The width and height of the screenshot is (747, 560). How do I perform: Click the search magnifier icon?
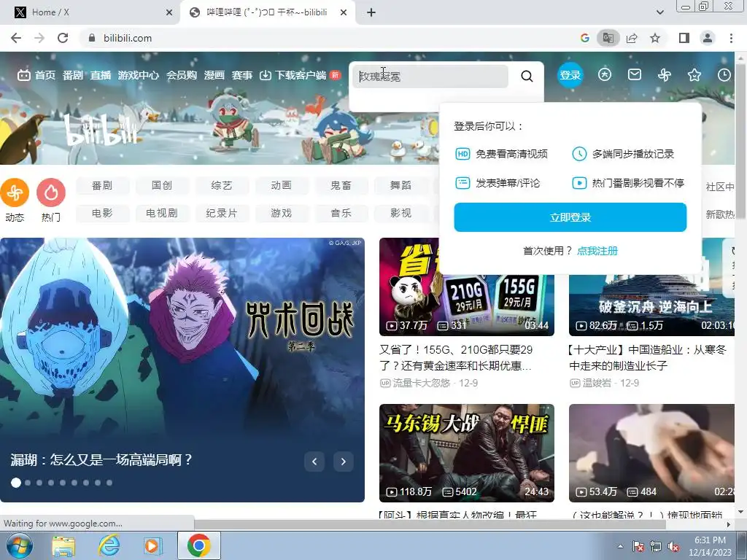[x=527, y=76]
